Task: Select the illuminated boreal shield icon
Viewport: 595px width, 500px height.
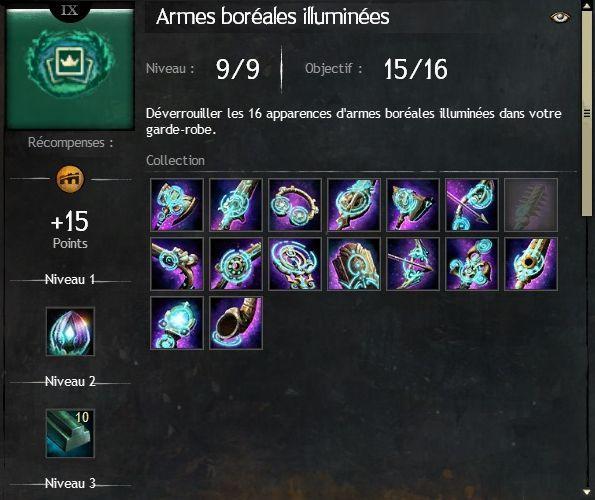Action: coord(354,264)
